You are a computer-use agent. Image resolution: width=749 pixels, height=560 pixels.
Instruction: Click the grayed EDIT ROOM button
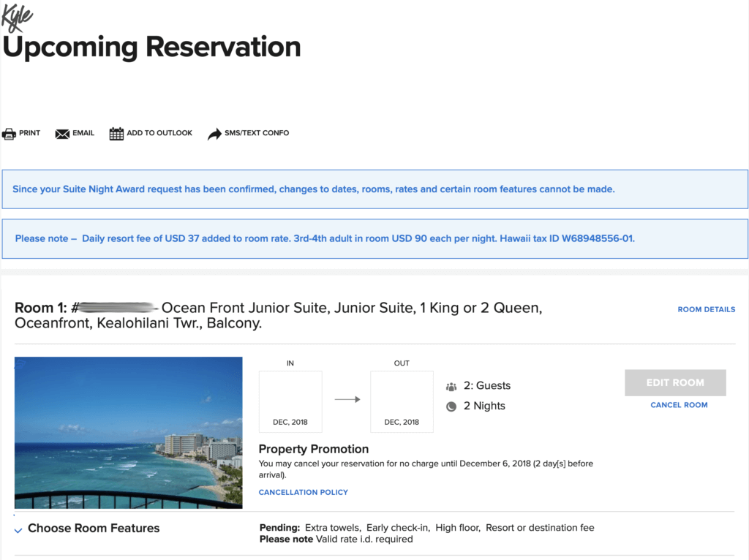coord(675,382)
